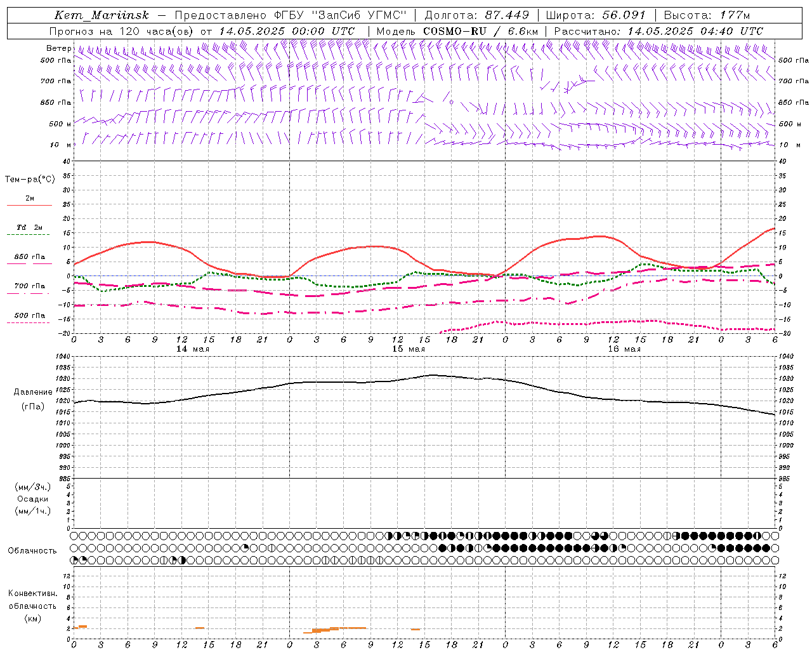Click the Облачность cloud cover label

coord(32,551)
